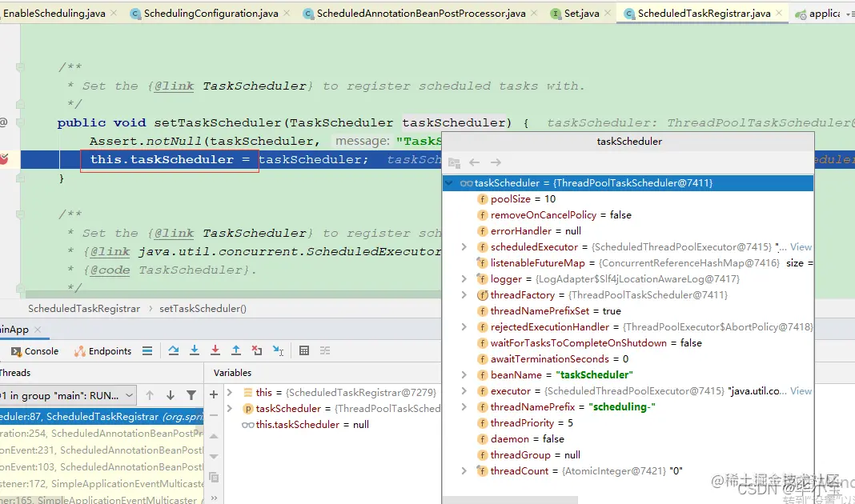This screenshot has width=855, height=504.
Task: Close the Set.java tab
Action: 608,13
